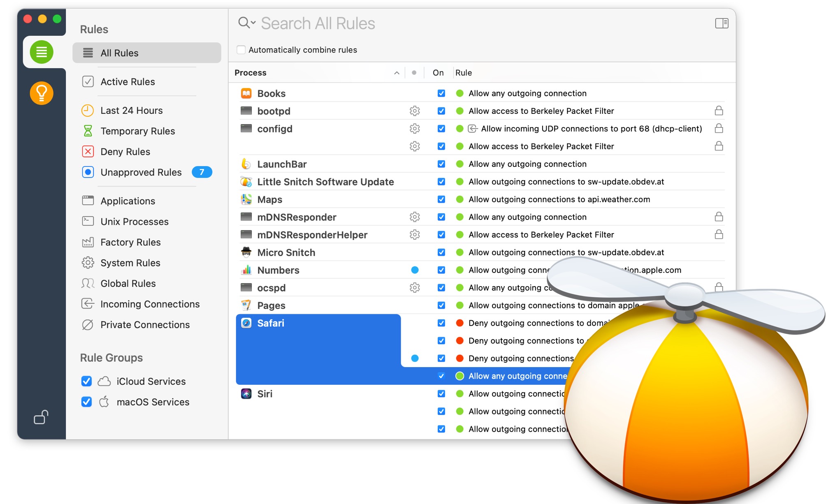The image size is (826, 504).
Task: Click the status dot column header
Action: click(x=414, y=73)
